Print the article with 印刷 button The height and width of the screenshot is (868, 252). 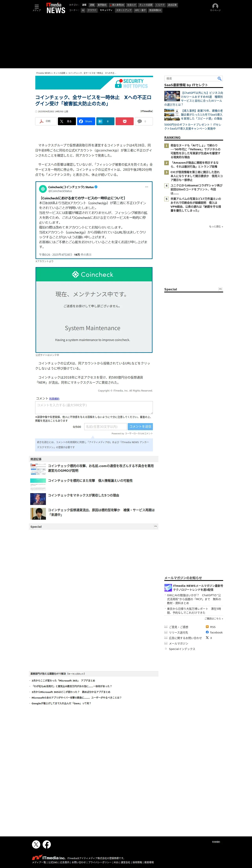pyautogui.click(x=46, y=121)
